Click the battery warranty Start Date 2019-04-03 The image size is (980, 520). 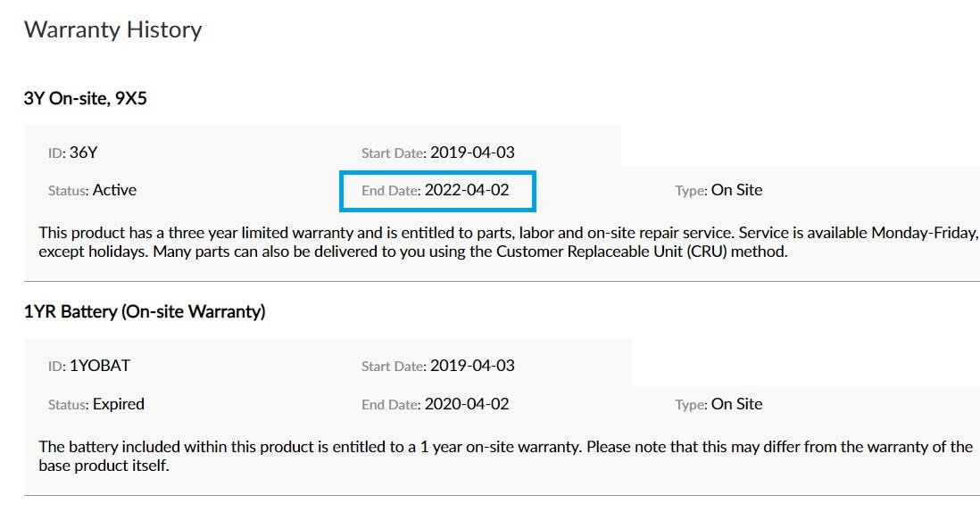coord(472,365)
